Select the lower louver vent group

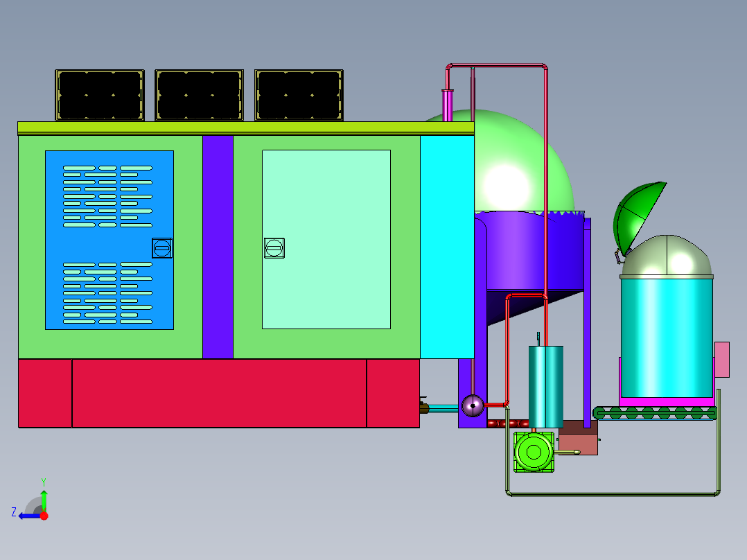pyautogui.click(x=107, y=293)
